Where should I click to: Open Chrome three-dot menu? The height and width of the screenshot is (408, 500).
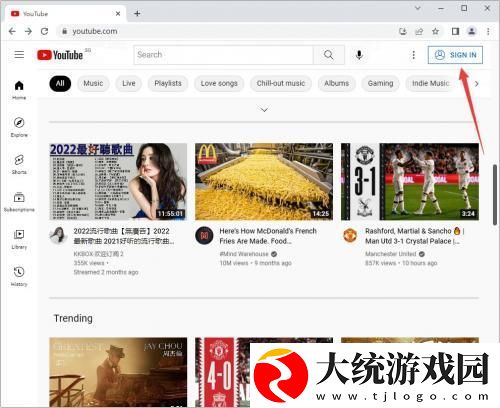tap(488, 31)
